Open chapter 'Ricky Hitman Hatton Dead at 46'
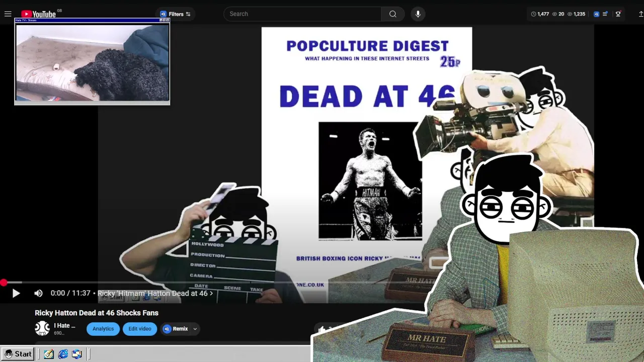The width and height of the screenshot is (644, 362). click(x=155, y=293)
